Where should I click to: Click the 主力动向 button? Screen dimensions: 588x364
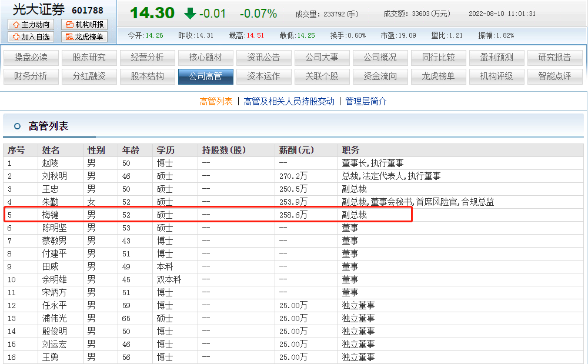pos(31,24)
